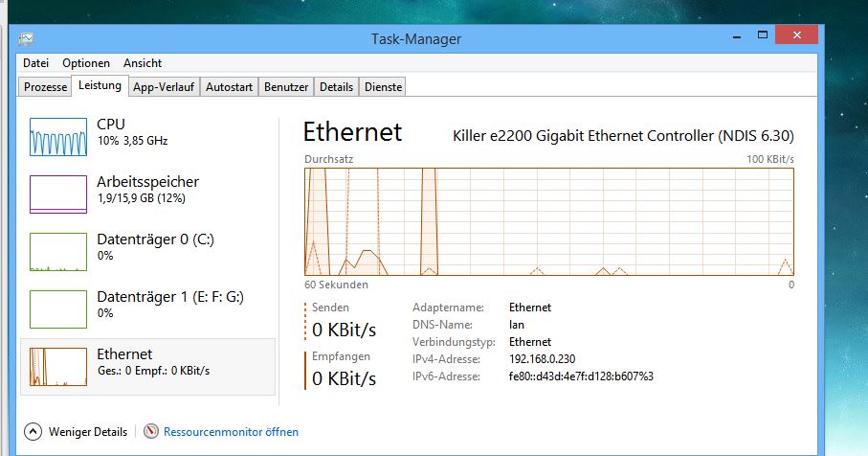Switch to the Dienste tab
Image resolution: width=868 pixels, height=456 pixels.
point(383,87)
